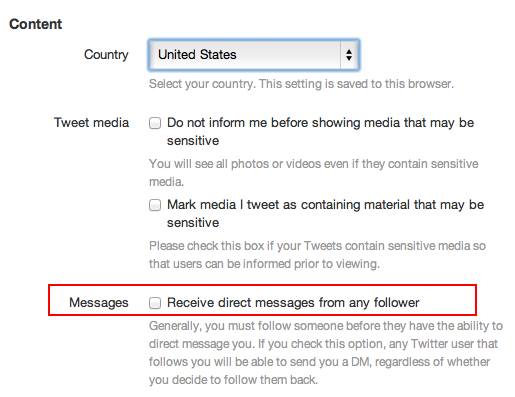The width and height of the screenshot is (515, 397).
Task: Click the "Messages" field label
Action: [99, 303]
